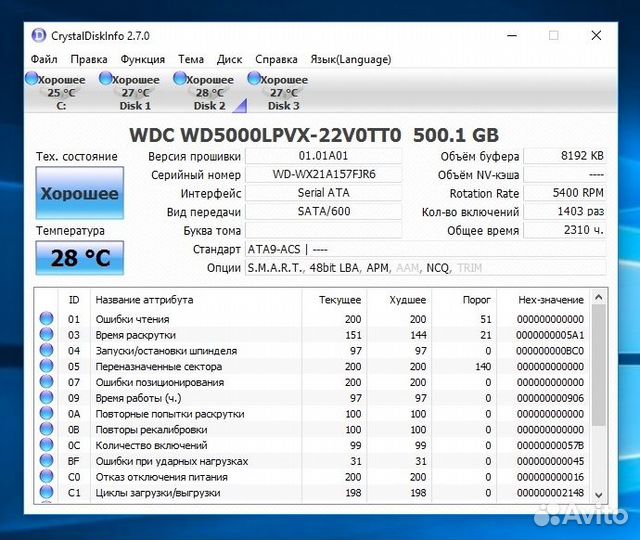Image resolution: width=640 pixels, height=540 pixels.
Task: Open the Тема menu
Action: pyautogui.click(x=191, y=60)
